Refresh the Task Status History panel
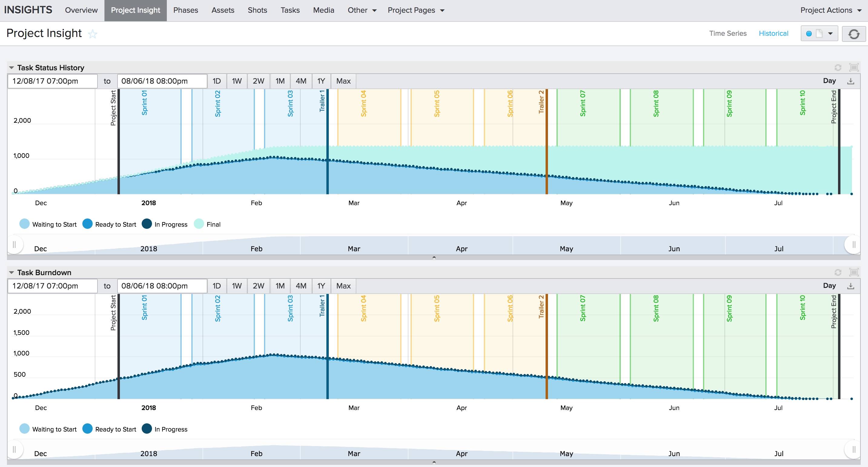 [x=838, y=68]
